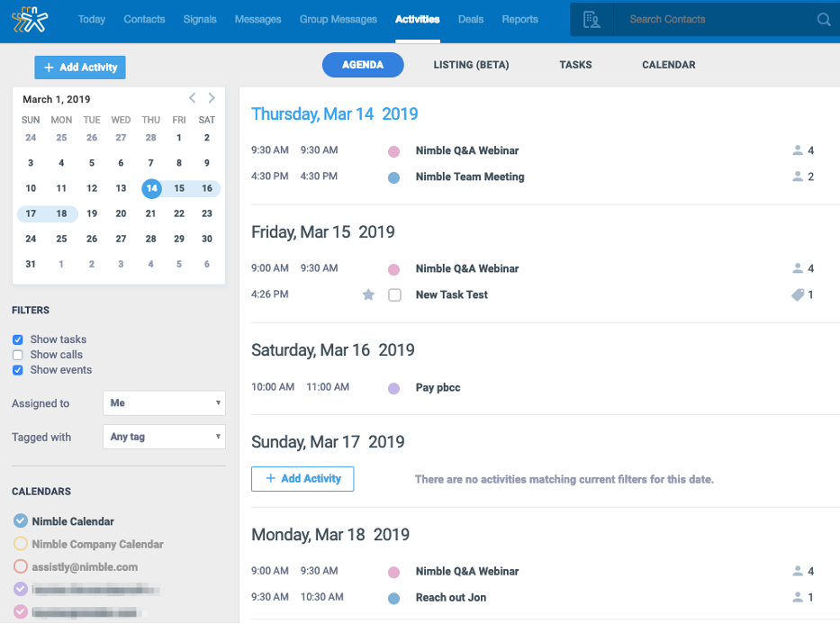
Task: Open Friday's Nimble Q&A Webinar
Action: (467, 268)
